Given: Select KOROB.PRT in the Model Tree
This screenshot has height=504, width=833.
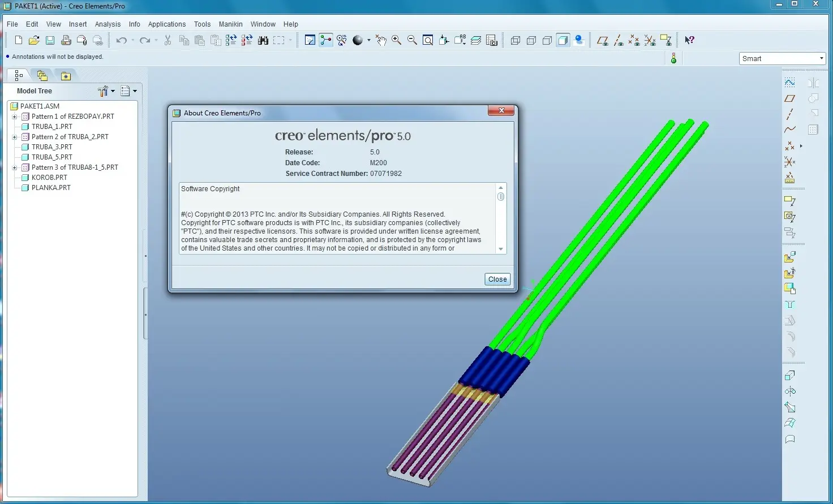Looking at the screenshot, I should (x=49, y=178).
